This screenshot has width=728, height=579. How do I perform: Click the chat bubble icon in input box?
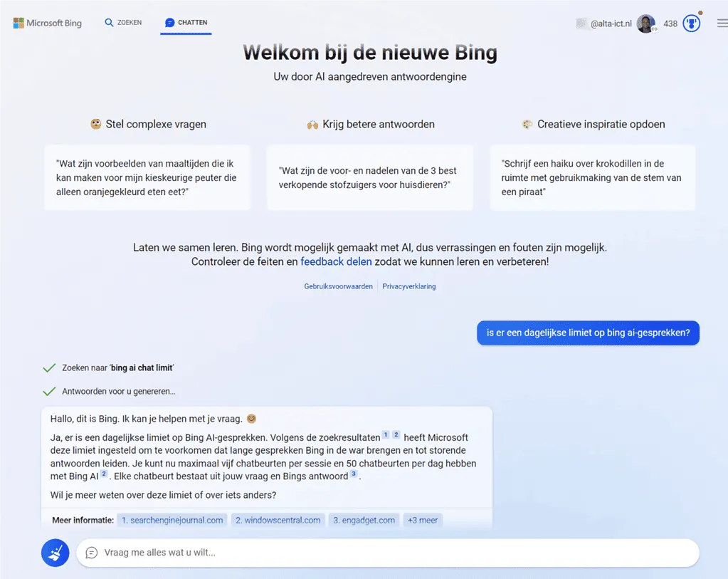[x=91, y=553]
